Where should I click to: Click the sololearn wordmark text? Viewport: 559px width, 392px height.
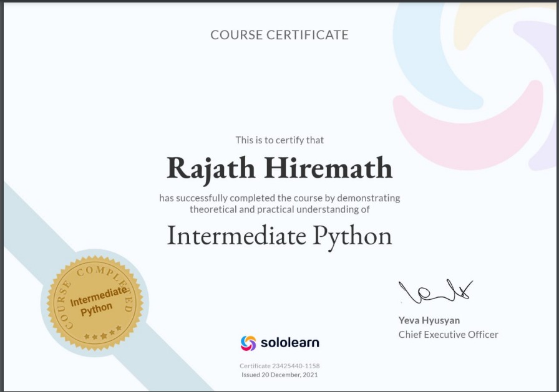click(289, 343)
